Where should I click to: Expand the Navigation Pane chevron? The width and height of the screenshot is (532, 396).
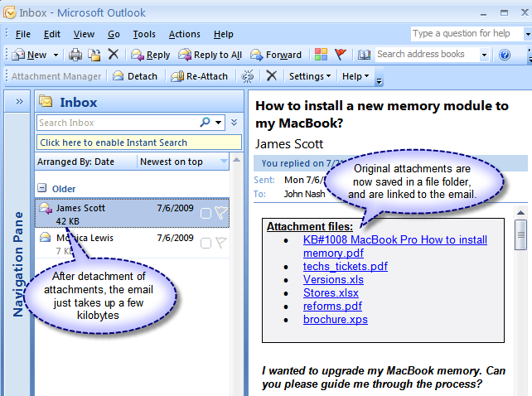pos(19,101)
